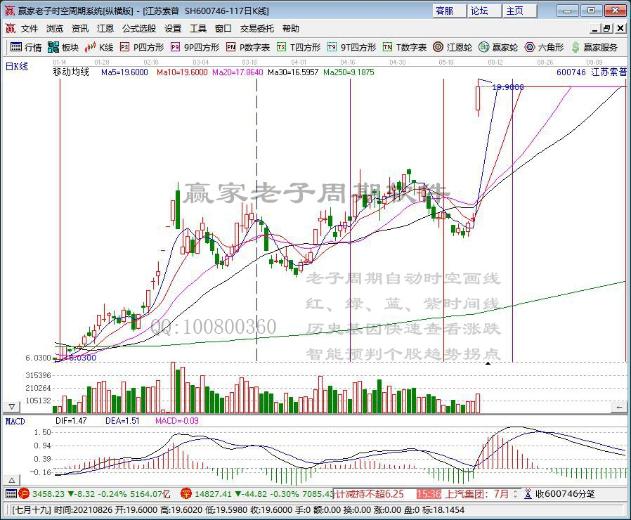Image resolution: width=631 pixels, height=520 pixels.
Task: Open the 六角形 hexagon tool icon
Action: (x=530, y=47)
